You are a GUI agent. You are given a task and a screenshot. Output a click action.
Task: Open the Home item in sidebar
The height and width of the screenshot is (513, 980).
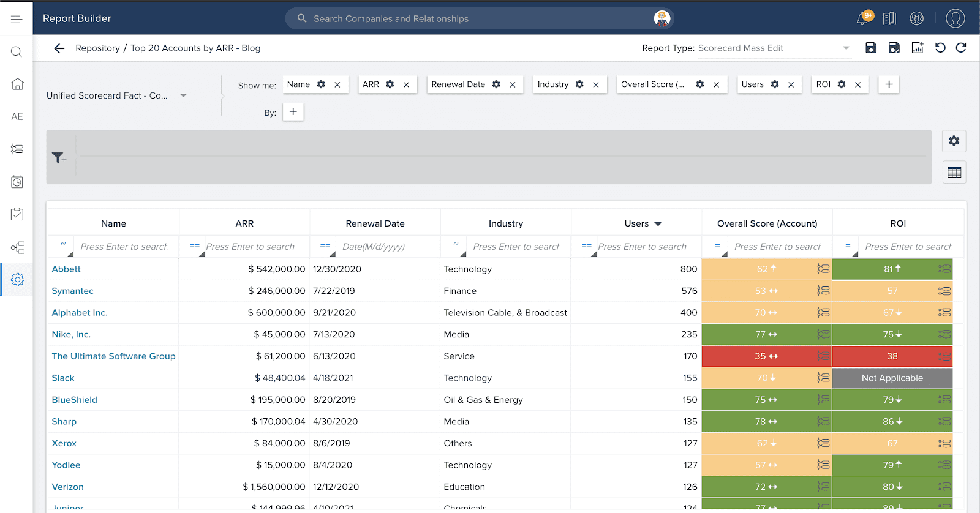click(x=17, y=84)
